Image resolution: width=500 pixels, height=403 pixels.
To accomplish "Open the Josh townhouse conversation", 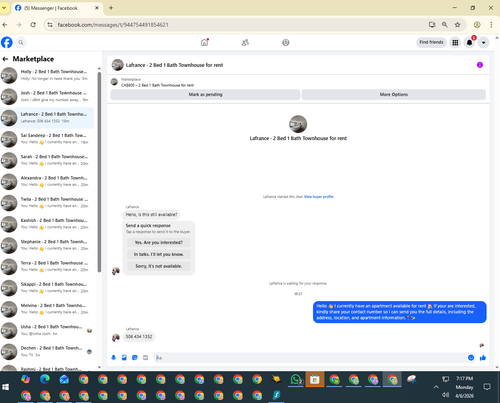I will click(x=47, y=96).
